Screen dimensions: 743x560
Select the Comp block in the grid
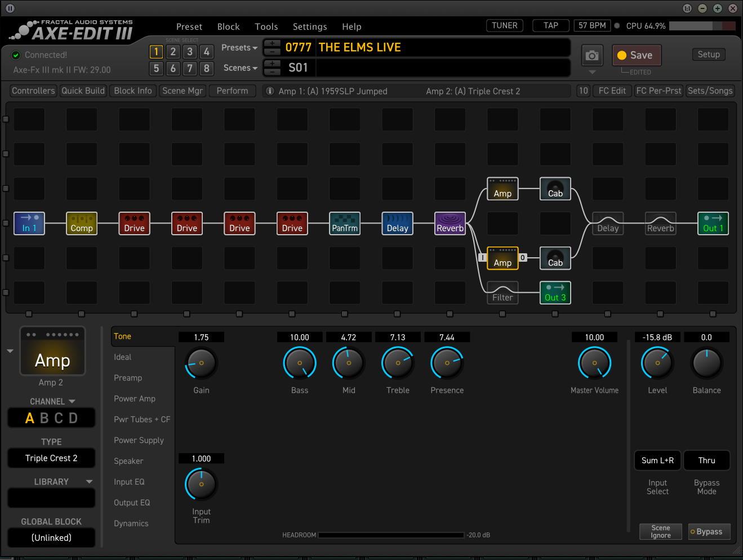click(82, 223)
